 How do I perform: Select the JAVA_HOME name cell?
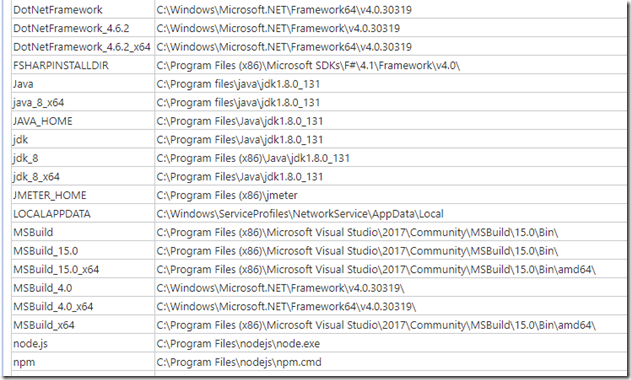(x=43, y=121)
